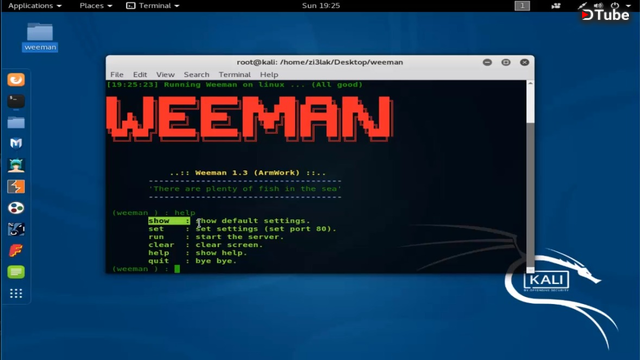
Task: Click the green cursor at weeman prompt
Action: click(x=177, y=269)
